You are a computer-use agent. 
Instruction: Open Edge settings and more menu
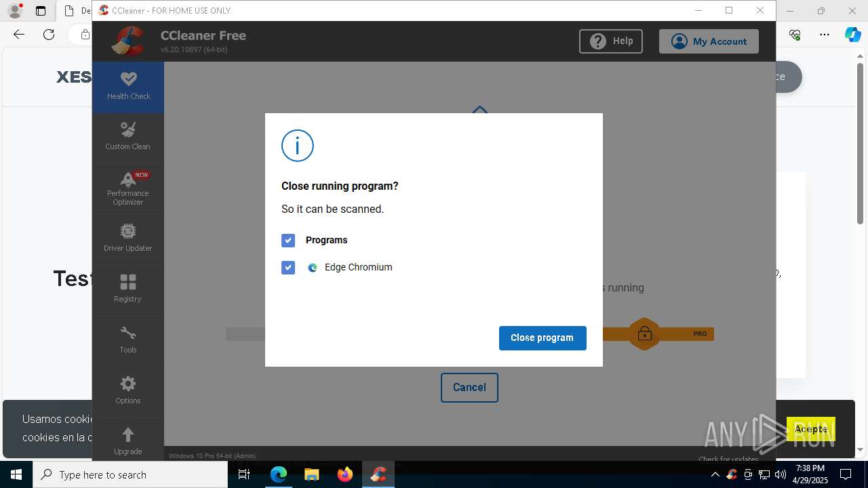tap(825, 35)
